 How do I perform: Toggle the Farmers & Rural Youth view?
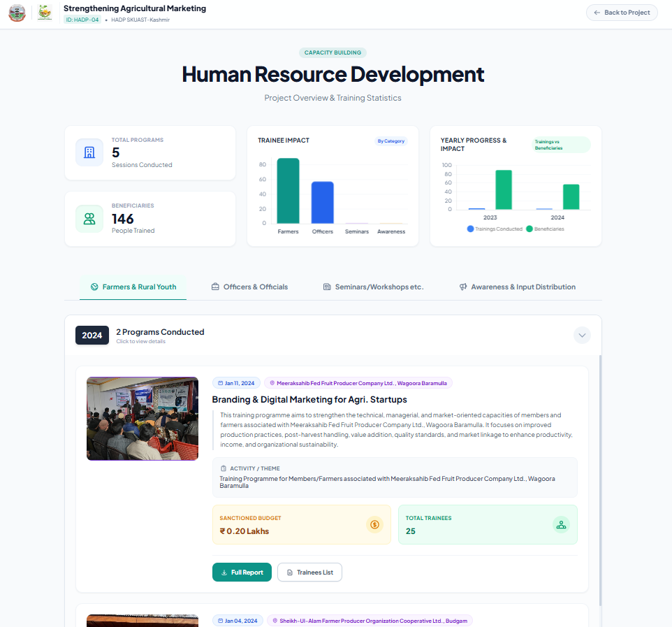pyautogui.click(x=133, y=287)
